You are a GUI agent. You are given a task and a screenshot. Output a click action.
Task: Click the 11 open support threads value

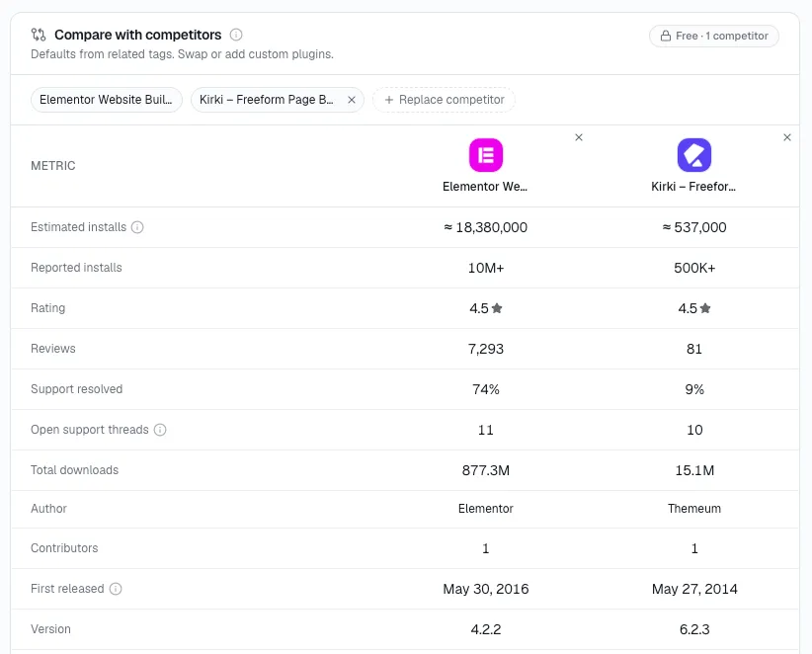point(486,430)
